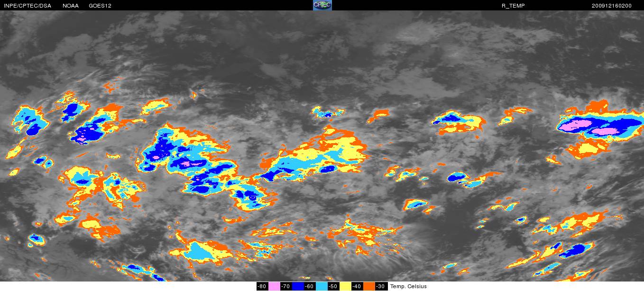Click the pink legend color swatch

click(x=274, y=286)
